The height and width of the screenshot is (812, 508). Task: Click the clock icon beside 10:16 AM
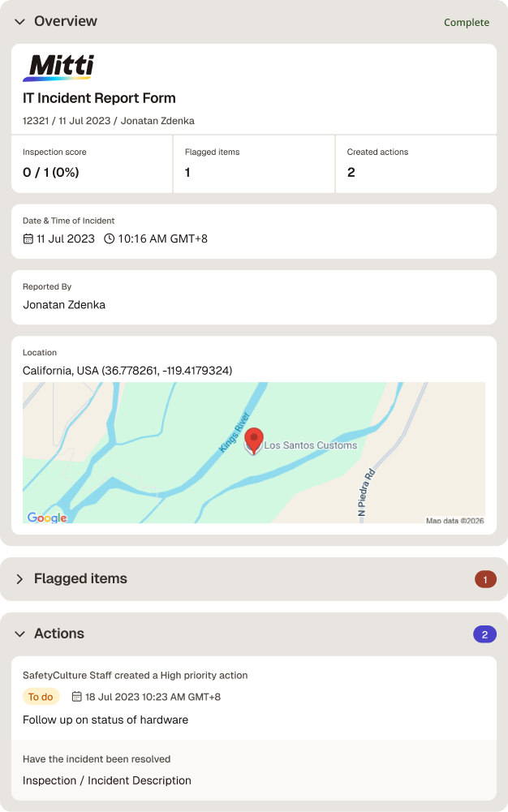pyautogui.click(x=110, y=238)
